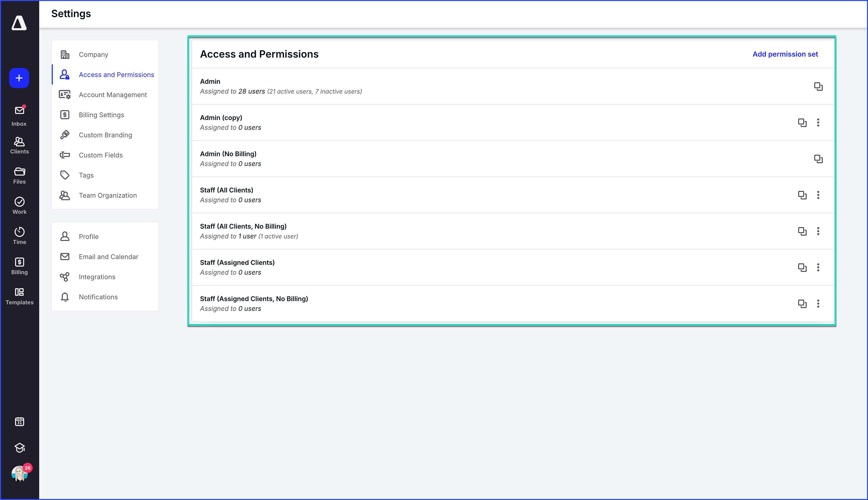This screenshot has height=500, width=868.
Task: Open options menu for Staff (Assigned Clients)
Action: 818,268
